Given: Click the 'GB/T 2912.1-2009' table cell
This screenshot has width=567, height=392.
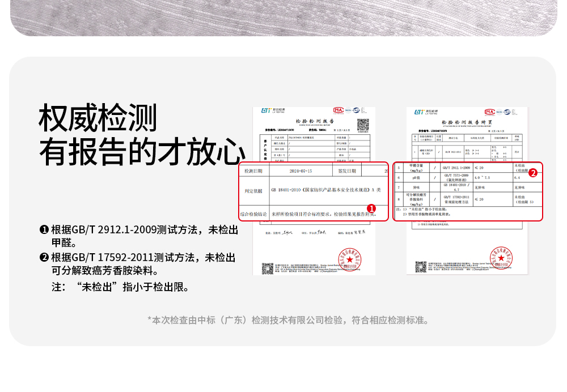Looking at the screenshot, I should pos(456,168).
